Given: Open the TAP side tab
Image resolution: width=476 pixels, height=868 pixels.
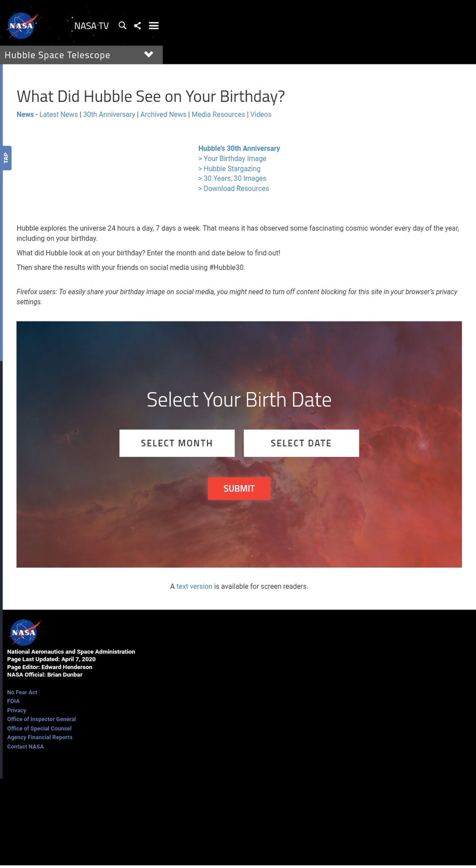Looking at the screenshot, I should 6,158.
